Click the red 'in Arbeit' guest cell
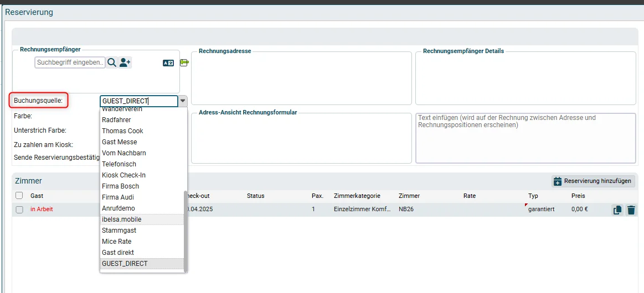Image resolution: width=644 pixels, height=293 pixels. point(42,210)
